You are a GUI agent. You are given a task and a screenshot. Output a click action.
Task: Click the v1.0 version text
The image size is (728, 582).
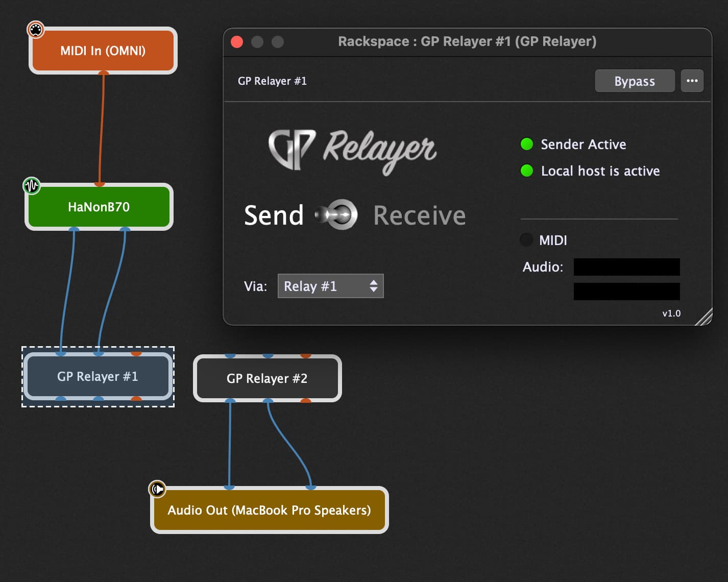(671, 313)
